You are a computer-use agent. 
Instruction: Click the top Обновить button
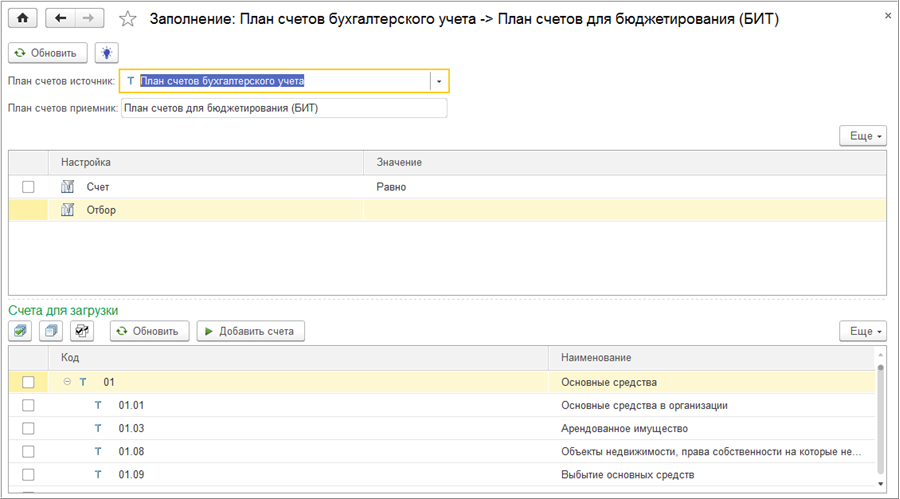point(48,52)
